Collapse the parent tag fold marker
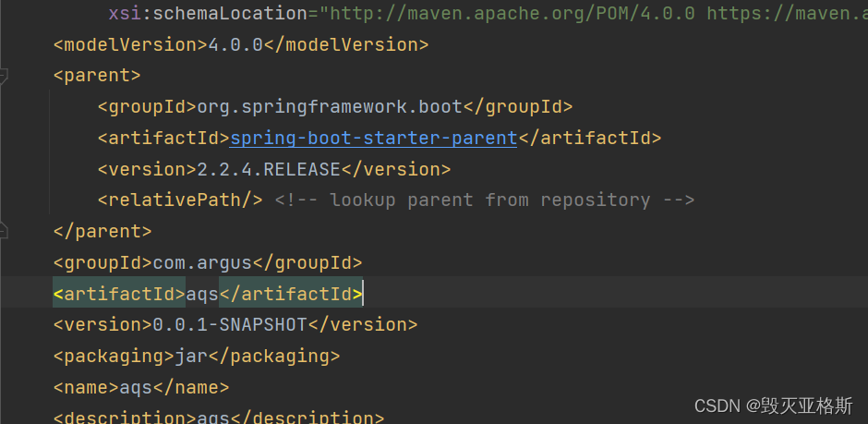Image resolution: width=868 pixels, height=424 pixels. tap(3, 77)
